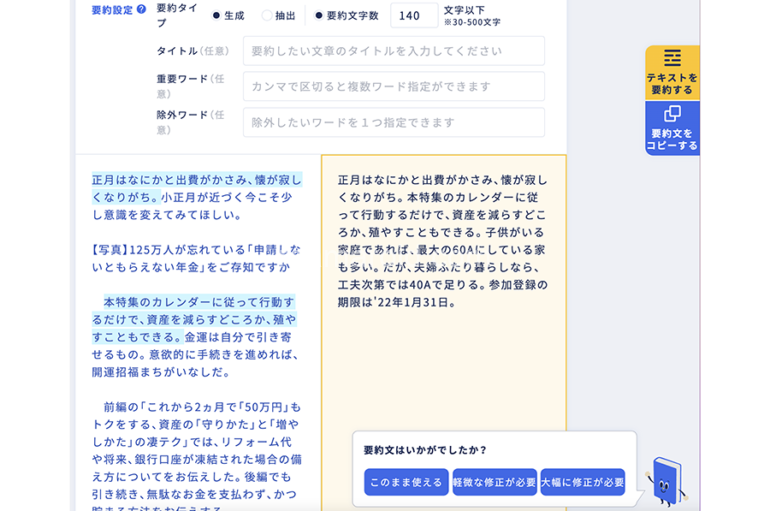The height and width of the screenshot is (511, 770).
Task: Click into the 重要ワード input box
Action: tap(393, 87)
